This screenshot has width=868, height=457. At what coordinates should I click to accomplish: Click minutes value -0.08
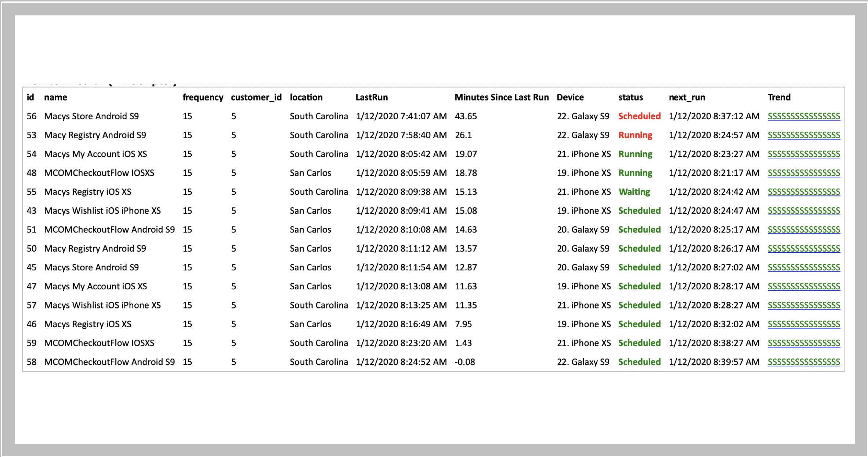tap(465, 362)
